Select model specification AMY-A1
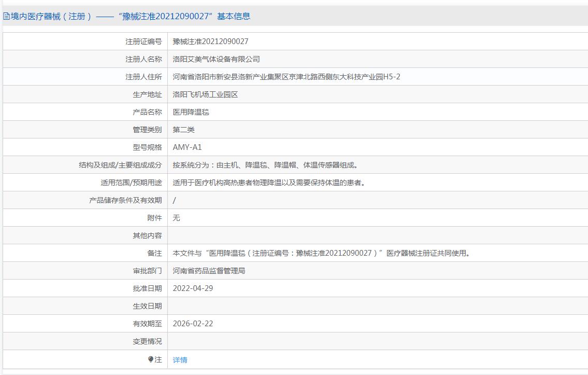 [187, 147]
